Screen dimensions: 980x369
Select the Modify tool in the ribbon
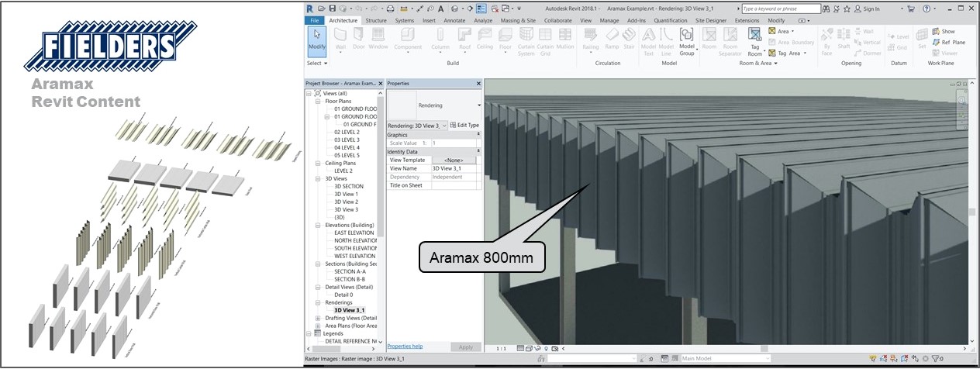click(x=317, y=40)
